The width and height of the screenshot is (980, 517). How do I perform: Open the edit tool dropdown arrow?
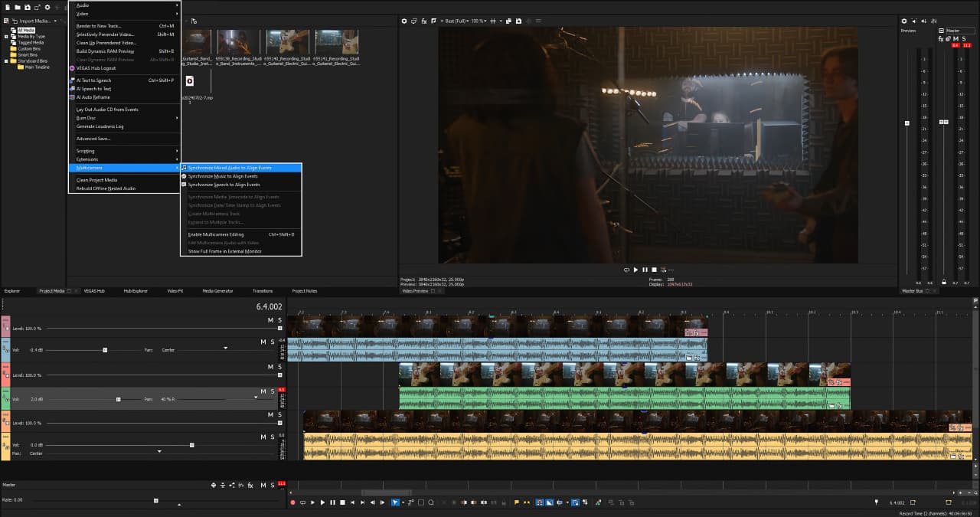(x=403, y=502)
